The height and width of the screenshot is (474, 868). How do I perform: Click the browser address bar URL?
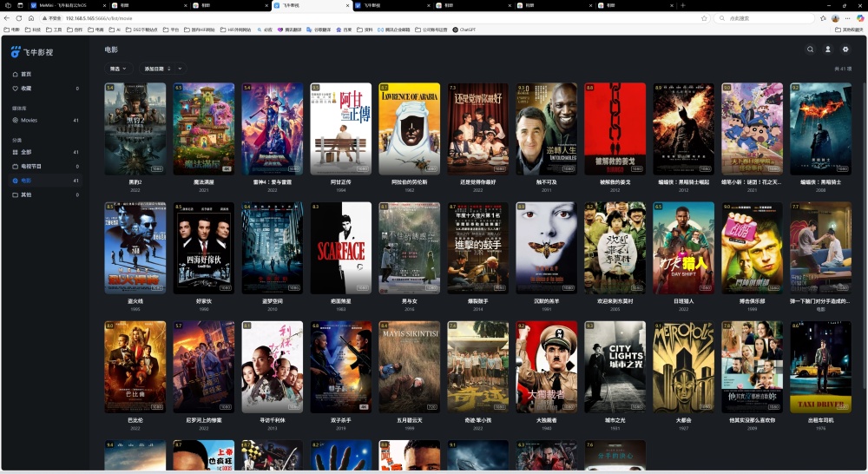pyautogui.click(x=99, y=18)
